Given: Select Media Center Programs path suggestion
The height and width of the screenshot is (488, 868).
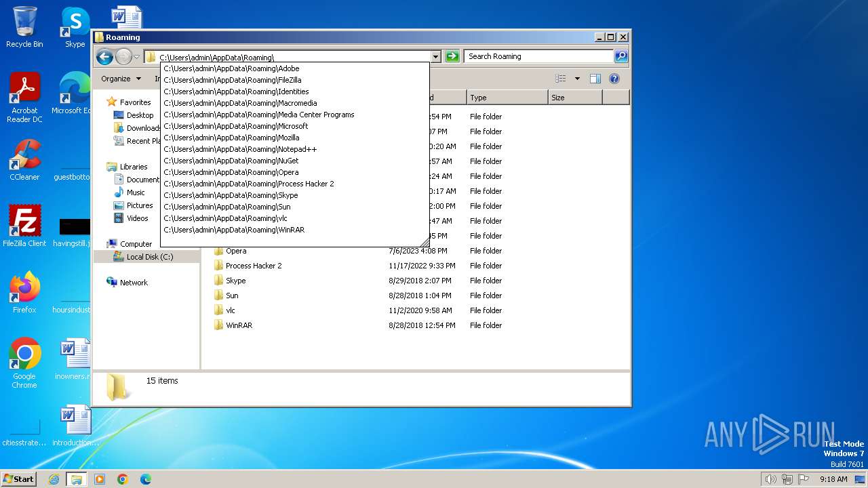Looking at the screenshot, I should click(295, 115).
